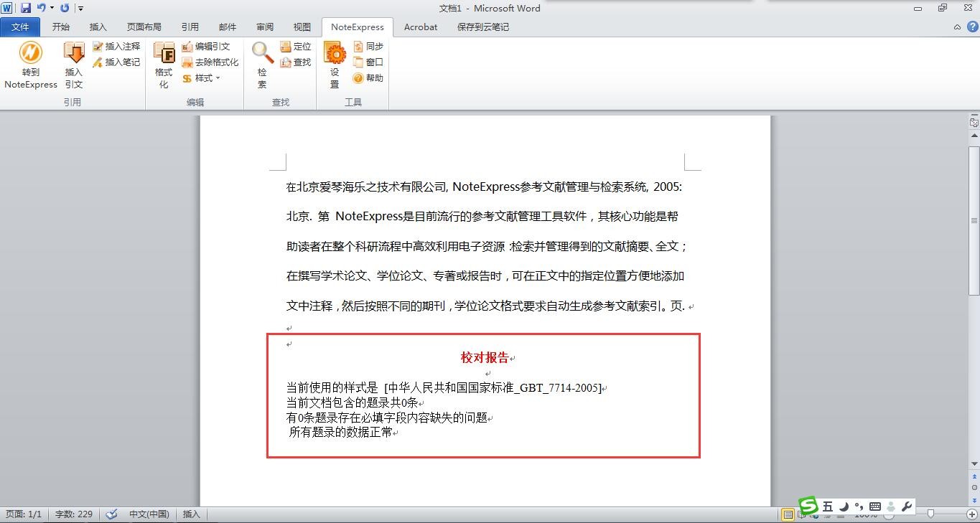Open the soft keyboard icon on IME bar

tap(874, 506)
